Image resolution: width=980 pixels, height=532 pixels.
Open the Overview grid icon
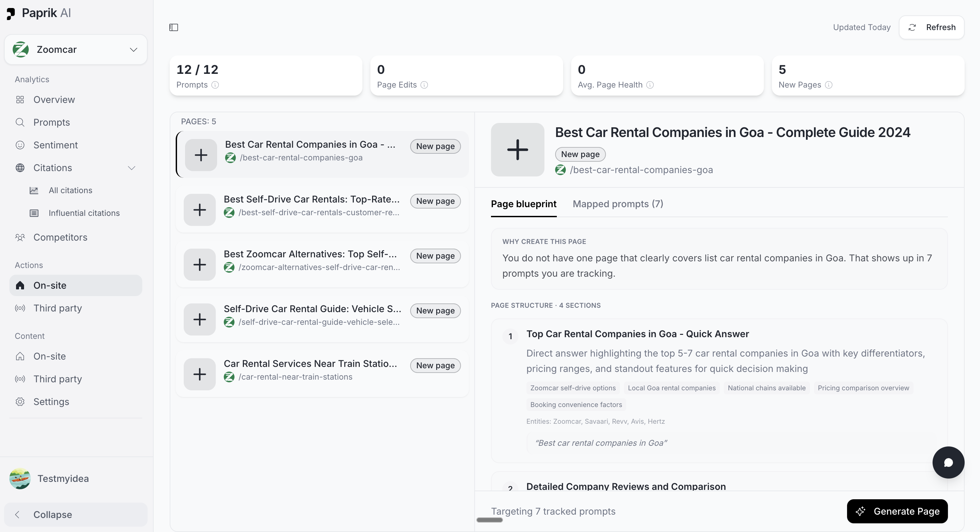pos(20,100)
